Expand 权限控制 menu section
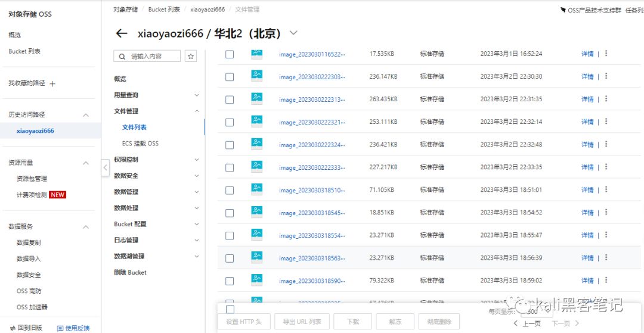This screenshot has width=644, height=333. pos(197,160)
